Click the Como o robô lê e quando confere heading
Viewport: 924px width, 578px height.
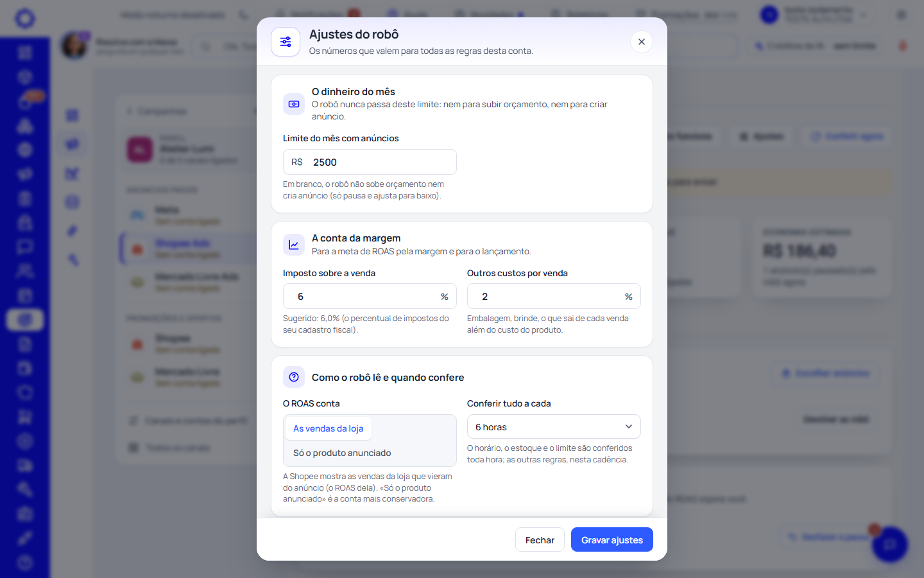[x=388, y=378]
